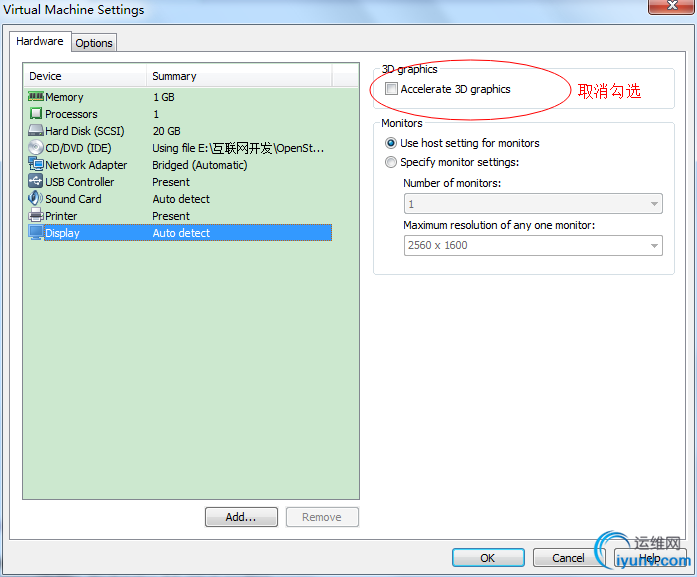
Task: Click Auto detect summary for Sound Card
Action: (181, 199)
